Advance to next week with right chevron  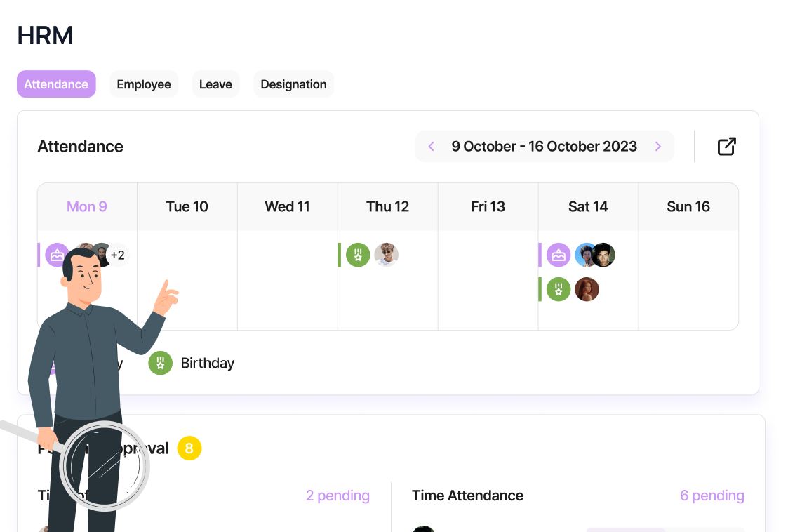tap(658, 147)
